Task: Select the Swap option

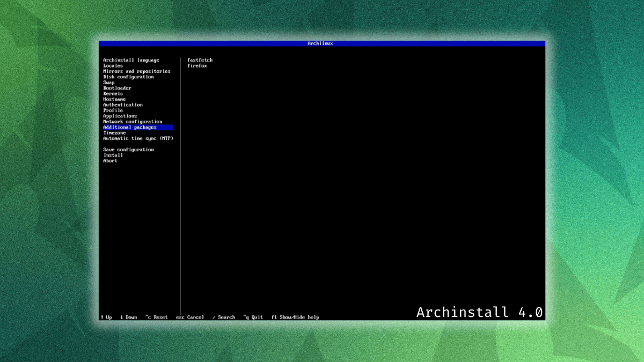Action: coord(108,82)
